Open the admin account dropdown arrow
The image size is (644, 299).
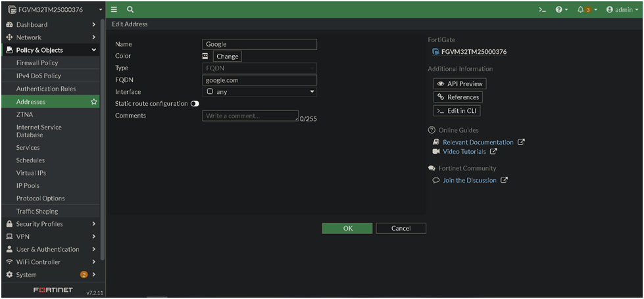(x=637, y=10)
